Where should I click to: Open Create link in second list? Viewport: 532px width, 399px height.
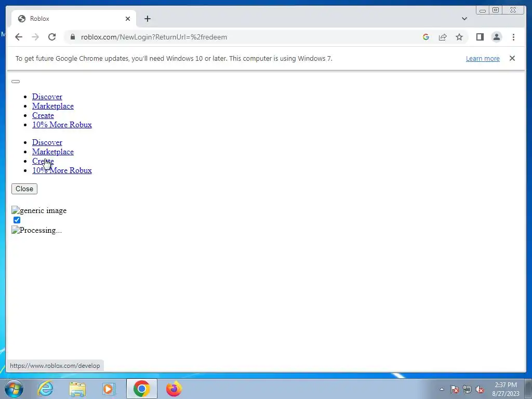pos(43,161)
